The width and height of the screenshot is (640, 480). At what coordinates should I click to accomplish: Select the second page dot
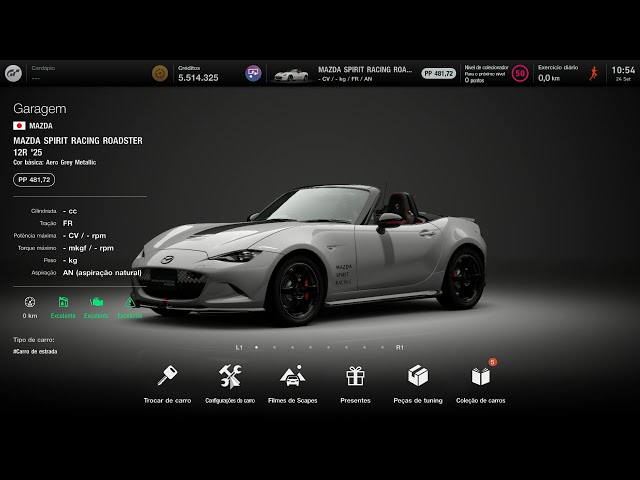(274, 347)
